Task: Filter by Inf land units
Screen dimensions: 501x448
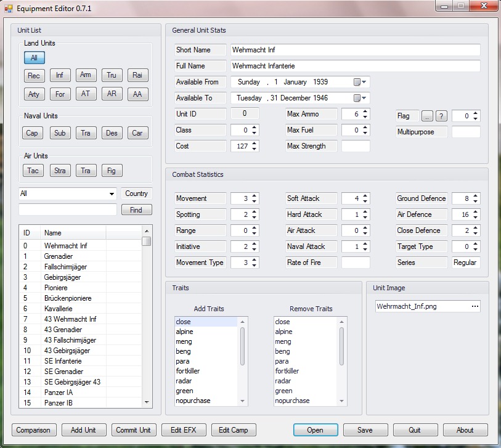Action: click(60, 75)
